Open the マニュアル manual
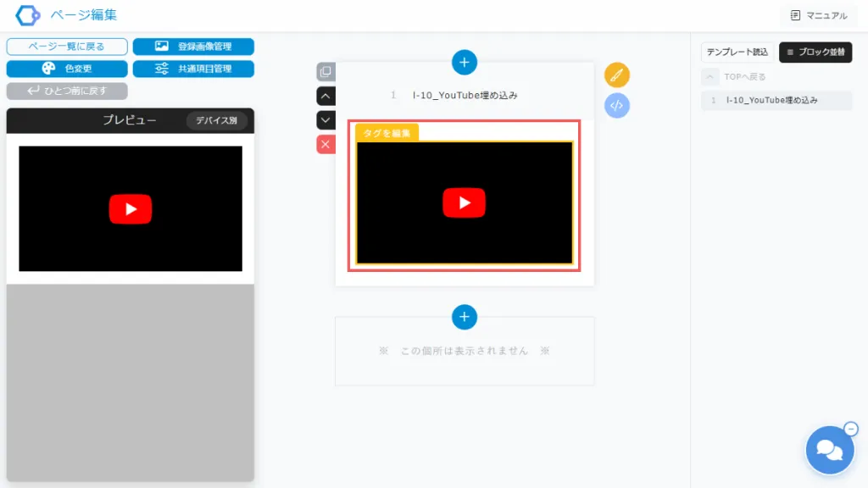Screen dimensions: 868x488 (x=818, y=15)
